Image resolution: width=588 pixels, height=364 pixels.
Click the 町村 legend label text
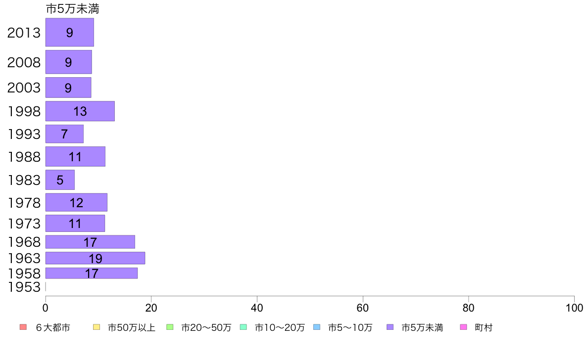[484, 327]
